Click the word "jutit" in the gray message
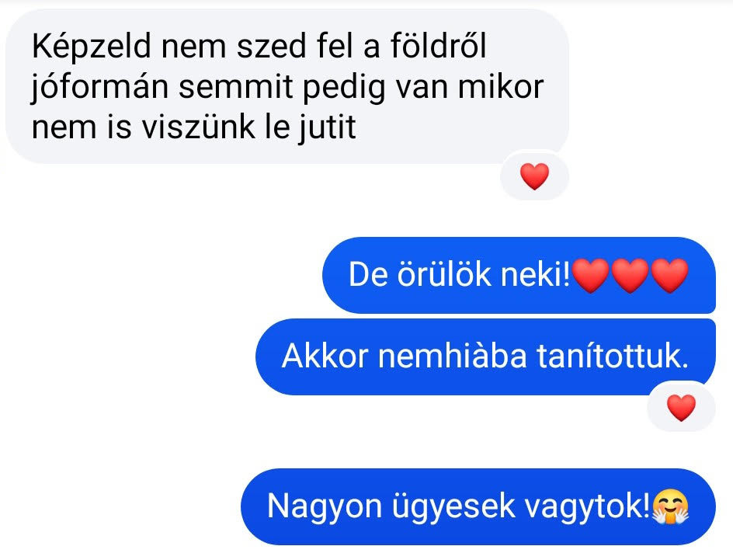 click(328, 127)
